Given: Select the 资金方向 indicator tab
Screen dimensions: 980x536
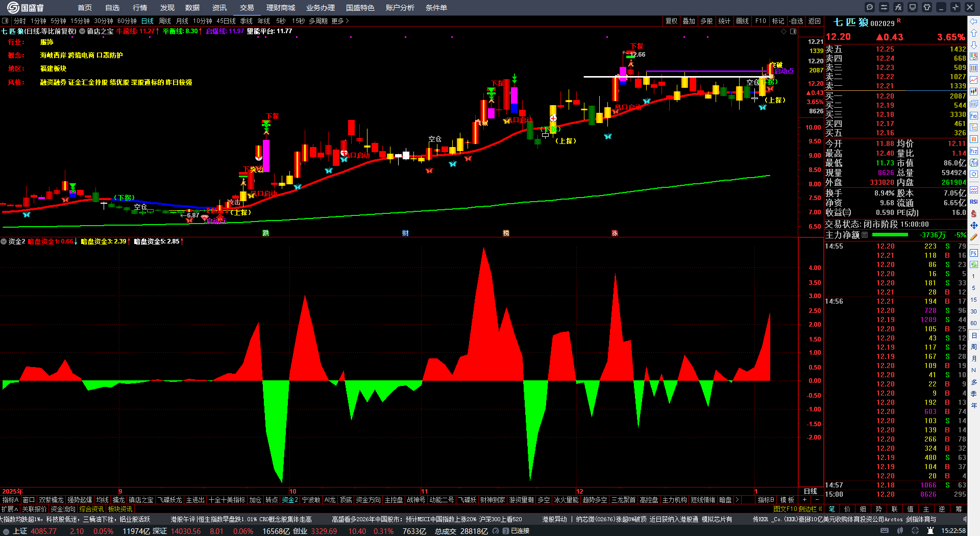Looking at the screenshot, I should (368, 500).
